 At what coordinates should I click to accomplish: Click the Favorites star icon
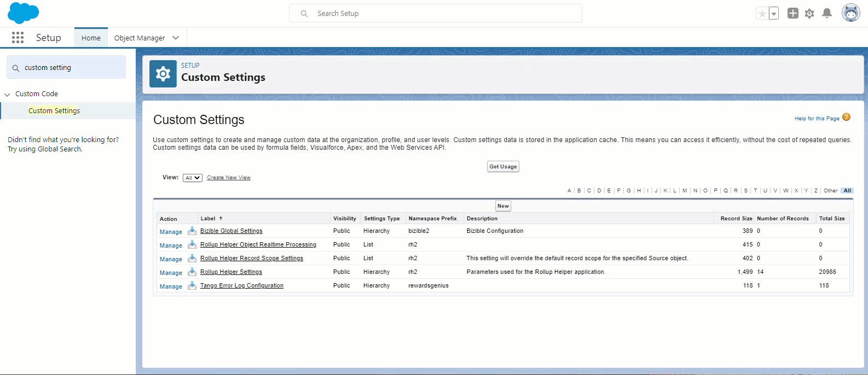tap(762, 14)
